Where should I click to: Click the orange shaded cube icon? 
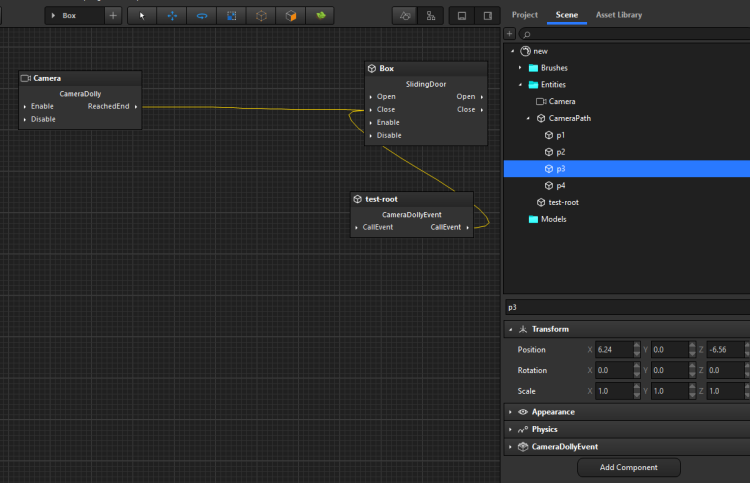[291, 16]
